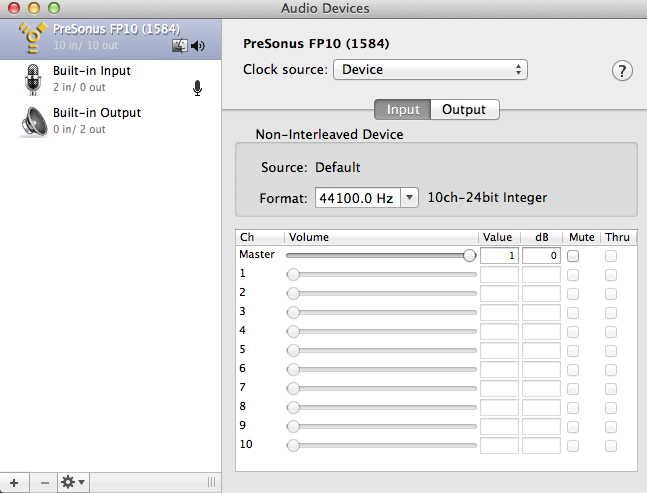The width and height of the screenshot is (647, 493).
Task: Click the channel 10 volume slider
Action: (x=381, y=446)
